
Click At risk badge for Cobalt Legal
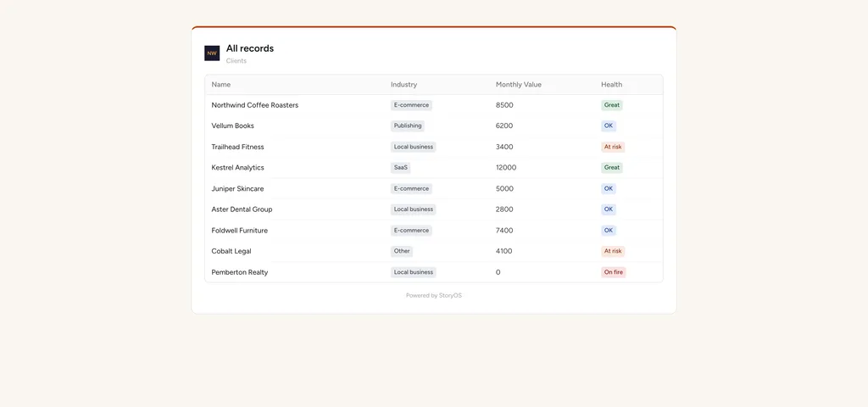point(613,251)
